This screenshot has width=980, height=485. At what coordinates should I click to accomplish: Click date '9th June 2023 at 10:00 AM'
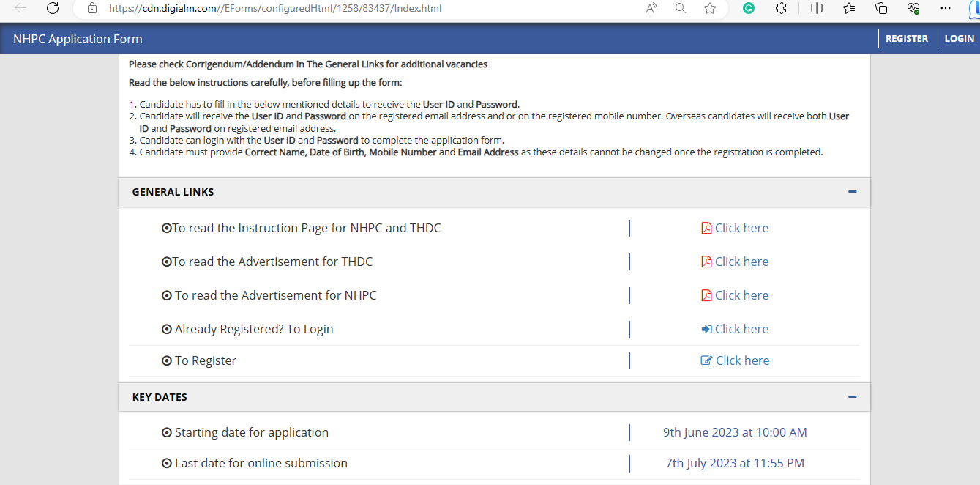point(735,432)
